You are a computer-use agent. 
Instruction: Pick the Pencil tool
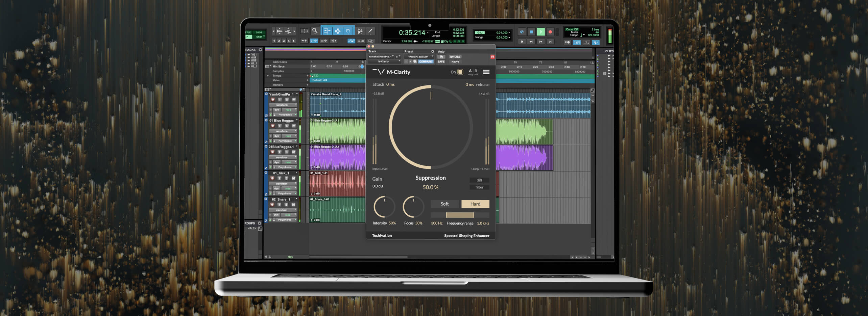coord(370,31)
